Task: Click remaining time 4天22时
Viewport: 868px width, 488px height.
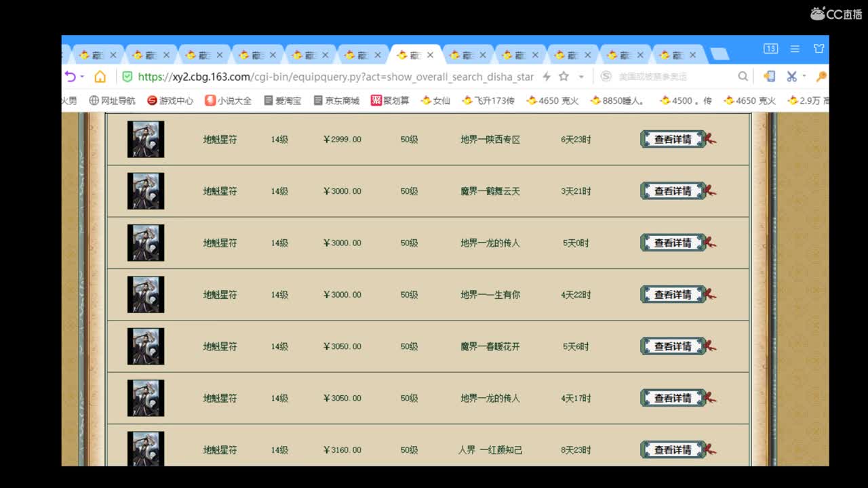Action: tap(576, 295)
